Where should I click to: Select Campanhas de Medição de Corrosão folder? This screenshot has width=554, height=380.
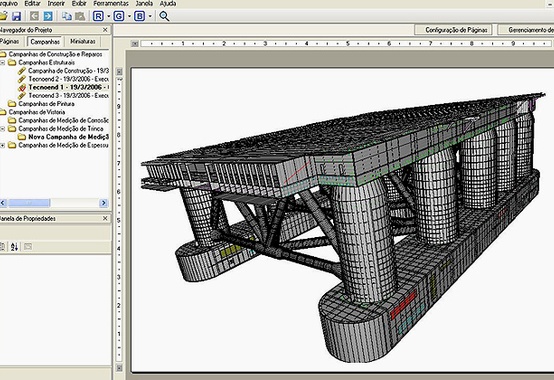pyautogui.click(x=64, y=120)
